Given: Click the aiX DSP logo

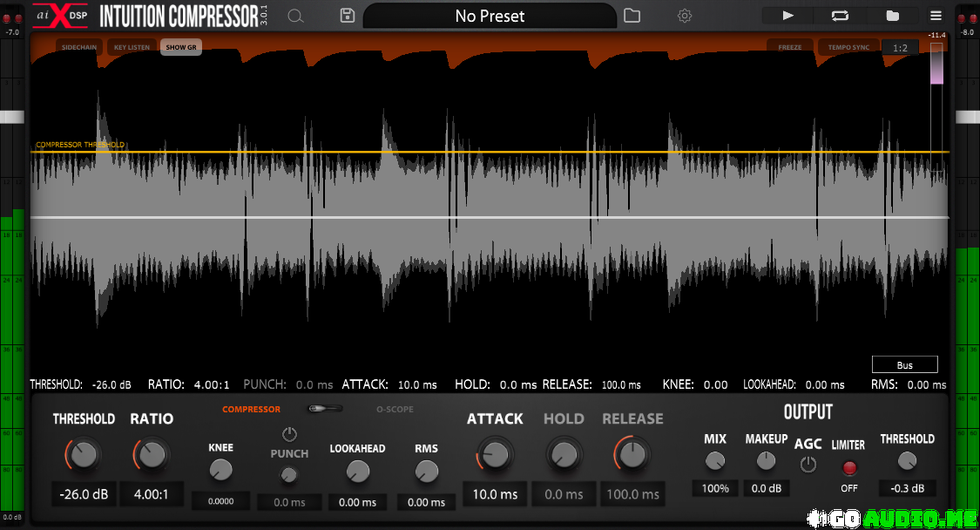Looking at the screenshot, I should click(x=61, y=16).
